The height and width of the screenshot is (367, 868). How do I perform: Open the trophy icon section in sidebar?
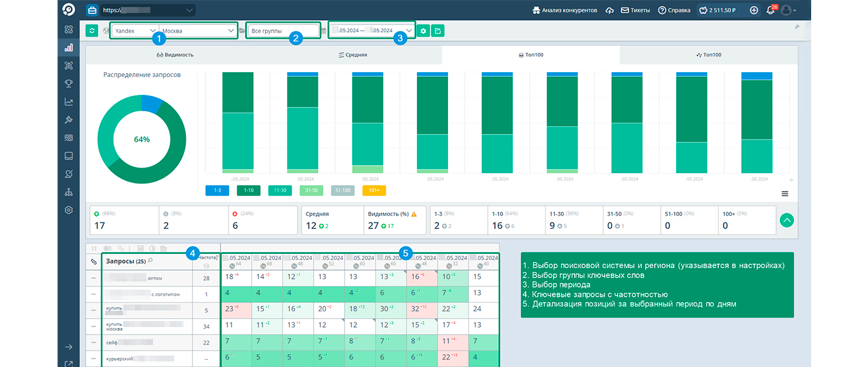[68, 84]
